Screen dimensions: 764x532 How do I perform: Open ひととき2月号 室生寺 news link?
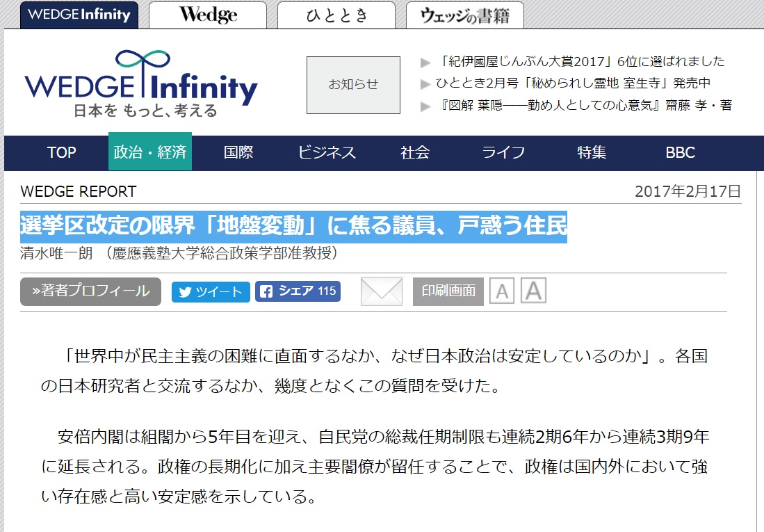[x=573, y=83]
